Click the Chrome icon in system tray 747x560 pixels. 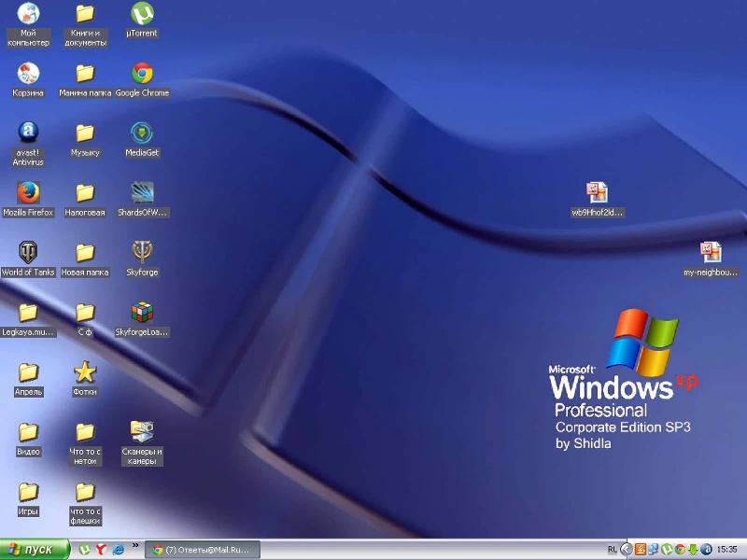[680, 550]
